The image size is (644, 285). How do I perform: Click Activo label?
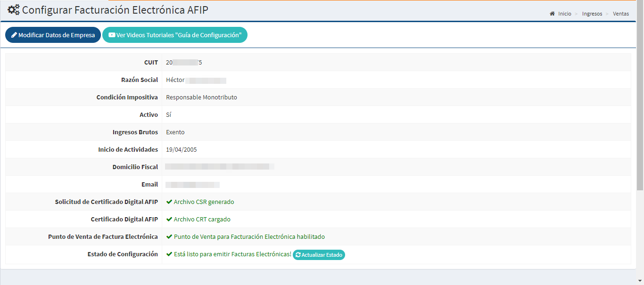[x=149, y=114]
